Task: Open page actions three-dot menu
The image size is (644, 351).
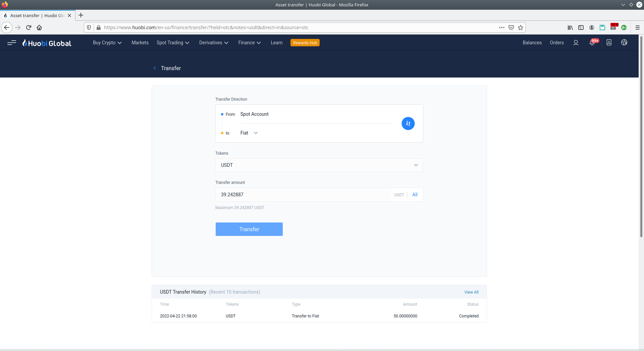Action: [x=502, y=28]
